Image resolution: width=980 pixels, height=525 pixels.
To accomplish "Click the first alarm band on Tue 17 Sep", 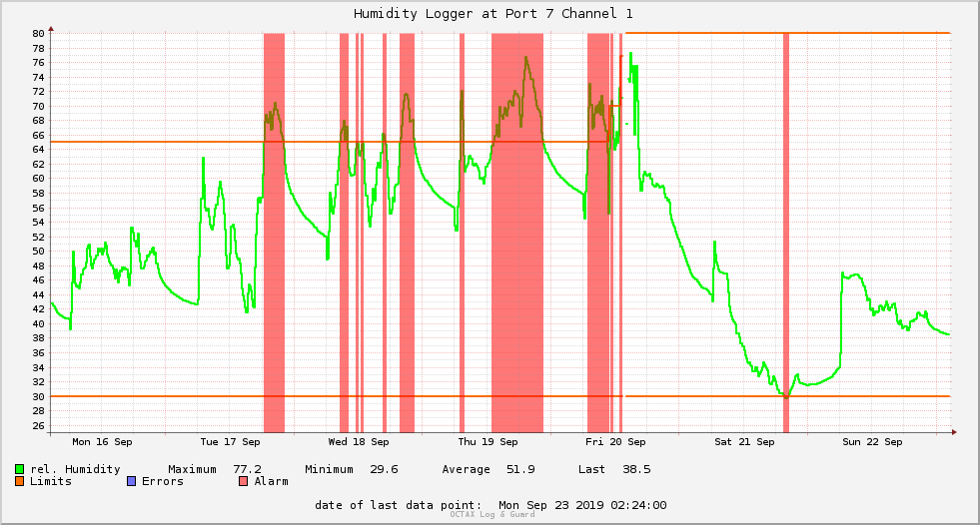I will (x=275, y=233).
